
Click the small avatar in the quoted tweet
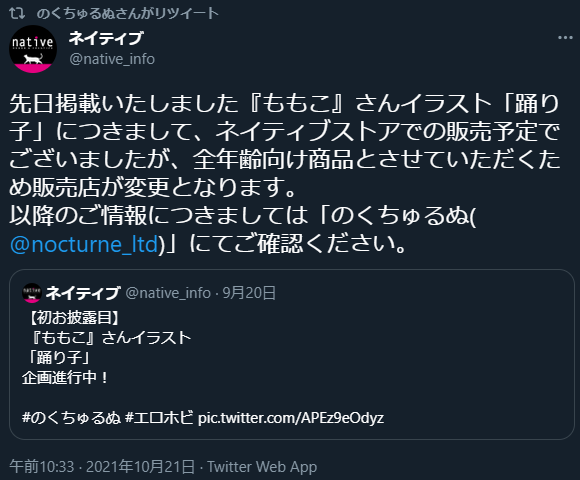coord(32,293)
